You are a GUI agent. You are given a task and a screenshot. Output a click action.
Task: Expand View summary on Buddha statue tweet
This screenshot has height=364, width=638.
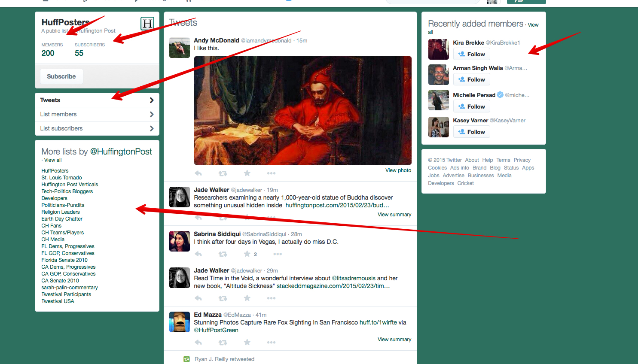point(394,215)
